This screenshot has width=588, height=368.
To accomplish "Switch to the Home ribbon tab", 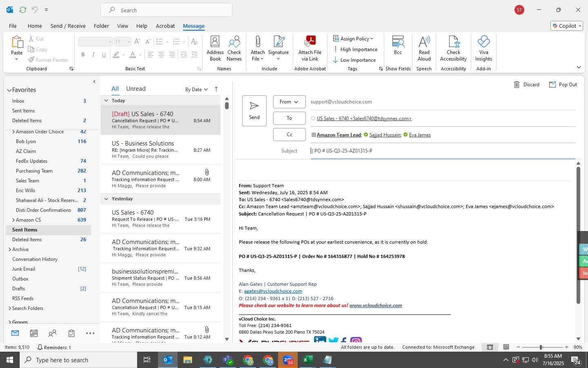I will point(35,26).
